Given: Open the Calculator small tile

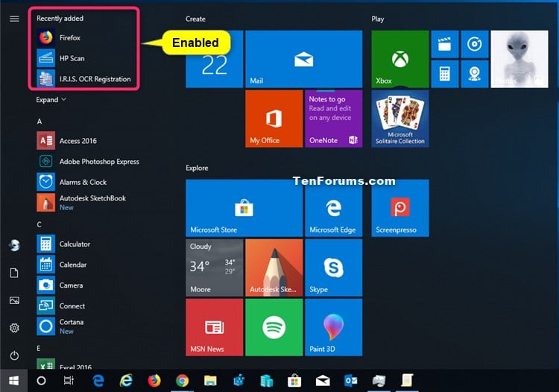Looking at the screenshot, I should pyautogui.click(x=444, y=74).
